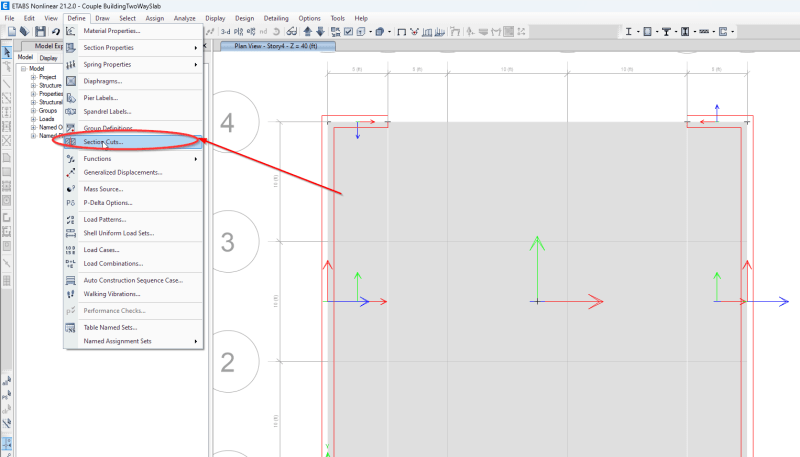The image size is (800, 457).
Task: Click the Auto Construction Sequence icon
Action: [71, 280]
